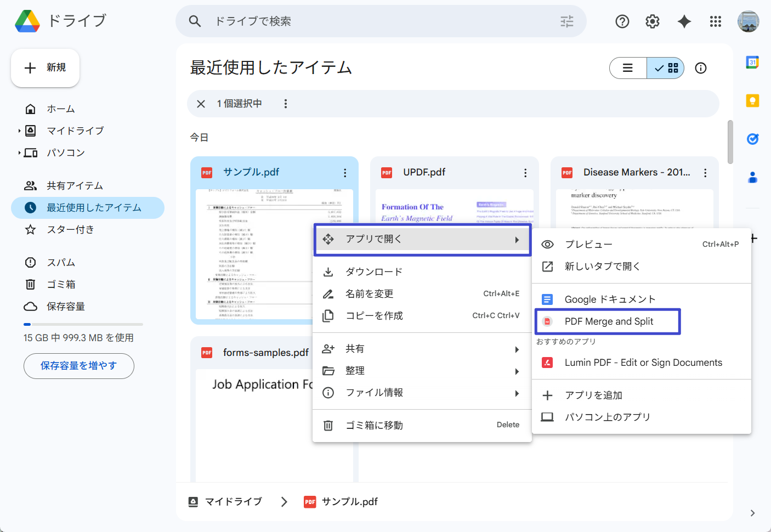
Task: Click the ドライブで検索 search field
Action: pyautogui.click(x=381, y=21)
